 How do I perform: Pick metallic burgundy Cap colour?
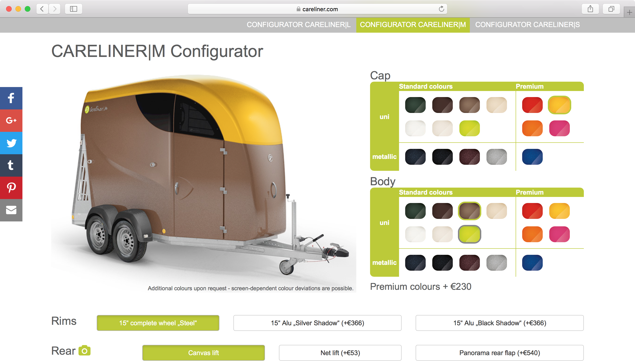pos(470,157)
